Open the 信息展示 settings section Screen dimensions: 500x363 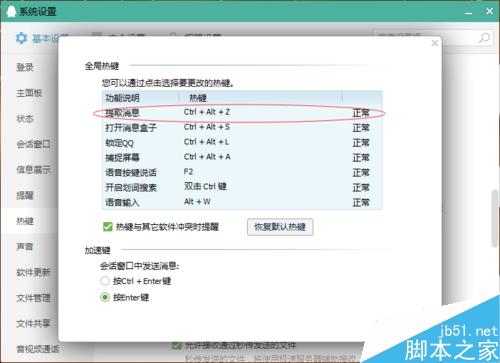(x=34, y=170)
